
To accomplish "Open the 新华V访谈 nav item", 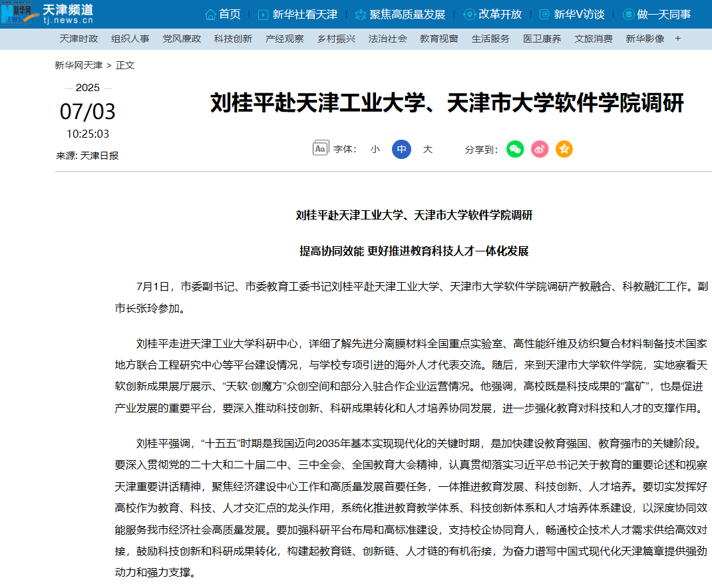I will (x=579, y=15).
